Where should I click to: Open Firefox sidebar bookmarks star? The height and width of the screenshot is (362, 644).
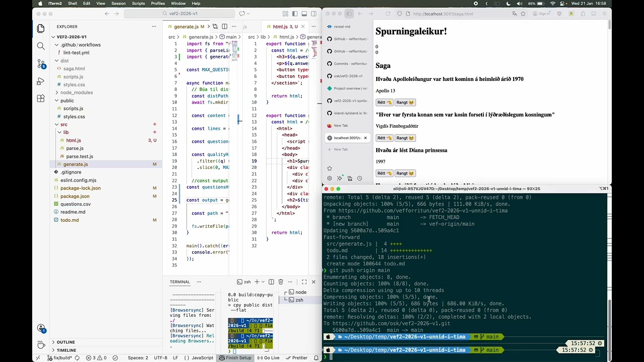click(330, 168)
